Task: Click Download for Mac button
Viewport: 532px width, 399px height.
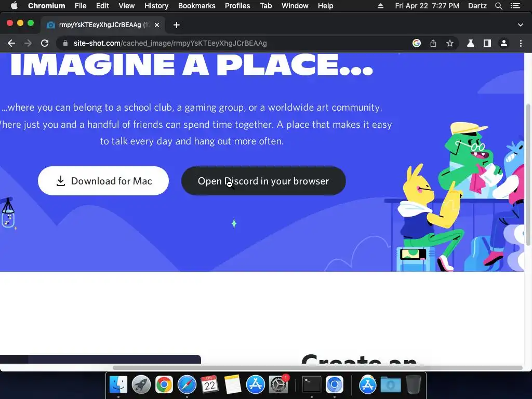Action: point(103,181)
